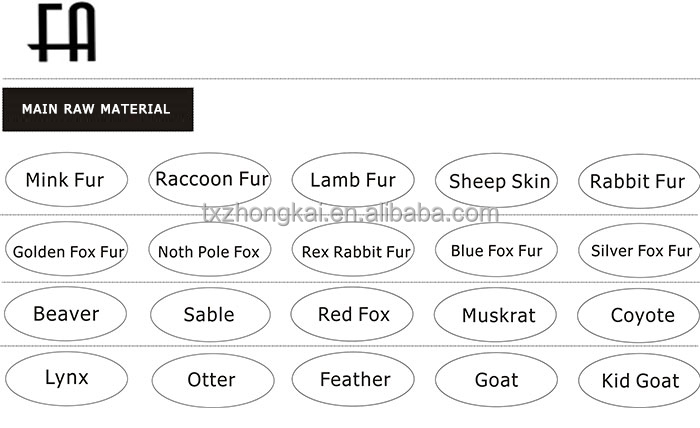Select the Muskrat oval

(x=495, y=315)
